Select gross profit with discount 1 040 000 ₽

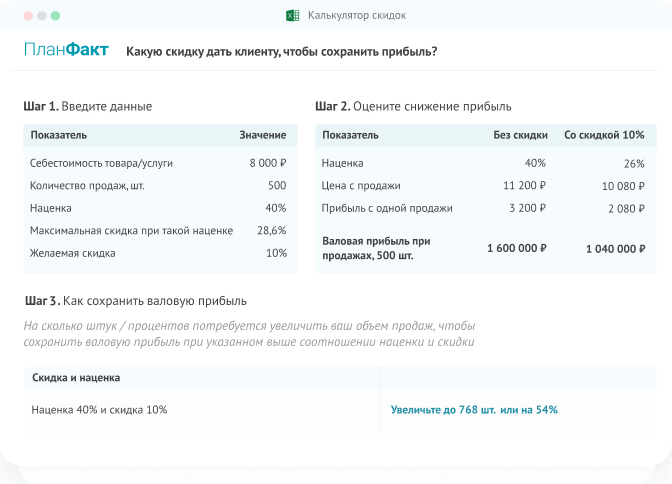pyautogui.click(x=614, y=247)
